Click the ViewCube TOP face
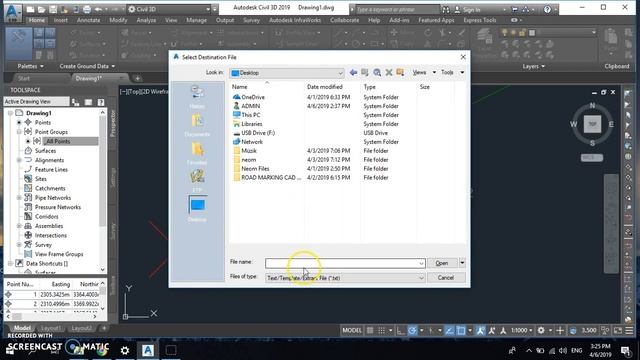 click(592, 124)
